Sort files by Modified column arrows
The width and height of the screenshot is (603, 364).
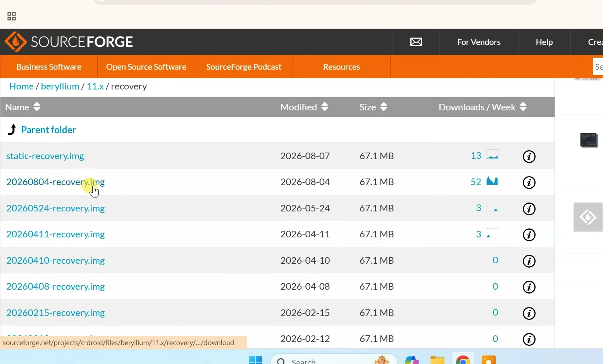(325, 107)
